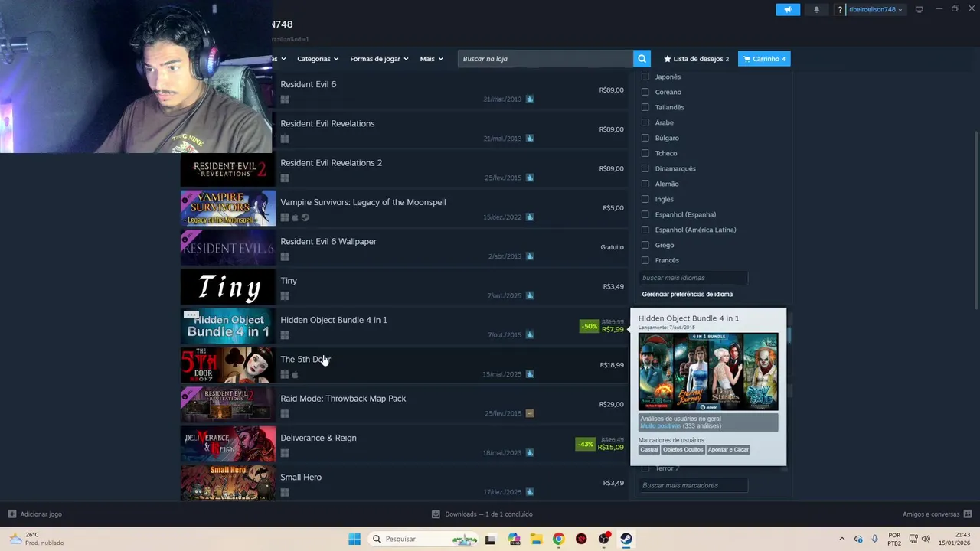
Task: Click Objetos Ocultos tag in tooltip
Action: (x=682, y=449)
